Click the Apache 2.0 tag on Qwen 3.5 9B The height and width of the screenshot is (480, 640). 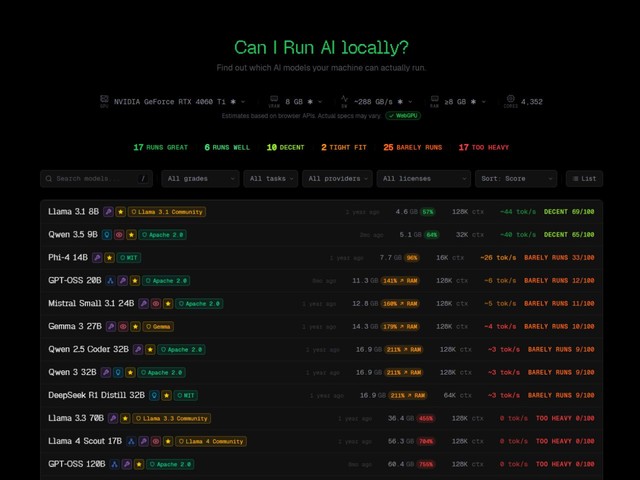(x=162, y=235)
